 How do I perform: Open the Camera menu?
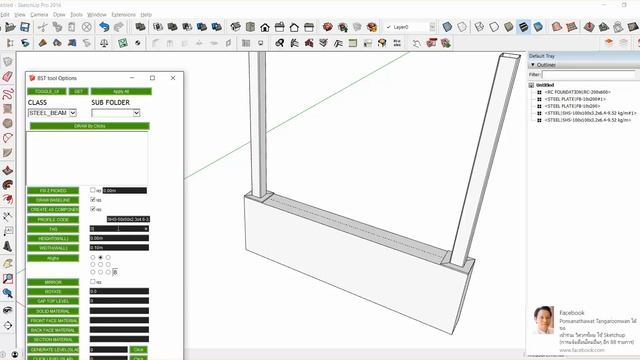coord(39,15)
